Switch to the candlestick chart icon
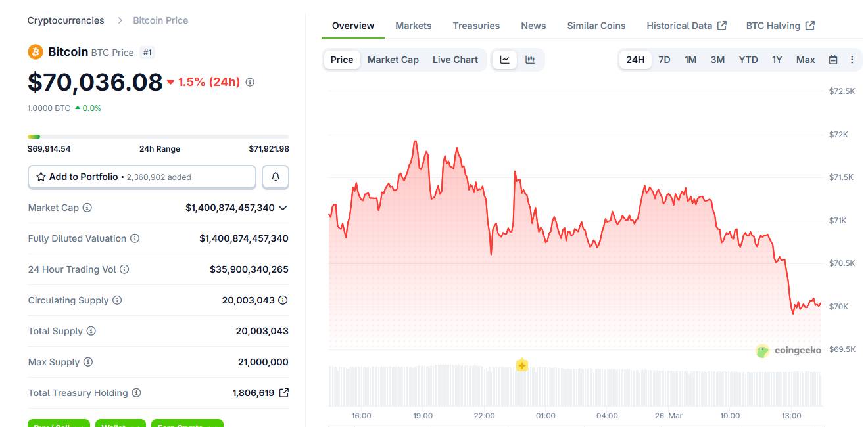 click(530, 60)
